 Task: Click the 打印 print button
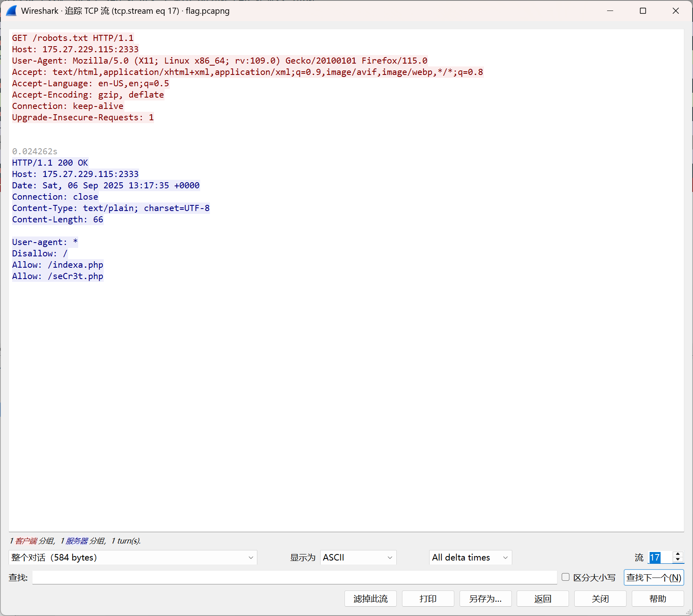click(428, 599)
